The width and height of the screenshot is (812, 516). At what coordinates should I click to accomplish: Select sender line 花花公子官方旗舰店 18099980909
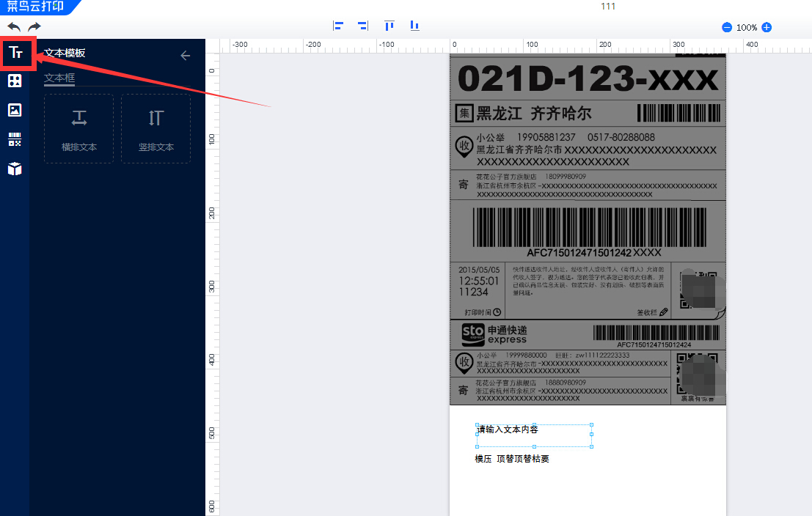pos(531,177)
